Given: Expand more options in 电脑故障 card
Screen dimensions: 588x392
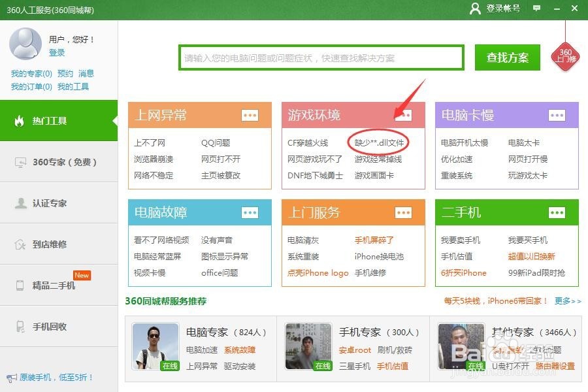Looking at the screenshot, I should coord(250,213).
